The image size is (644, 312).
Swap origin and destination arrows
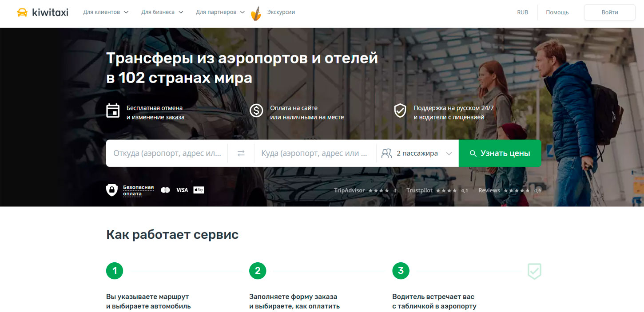coord(241,153)
